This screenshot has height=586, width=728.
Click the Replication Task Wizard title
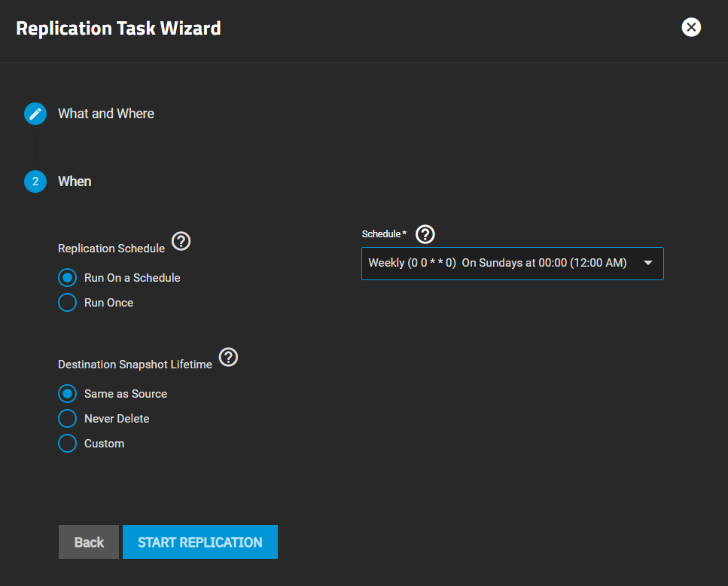pos(118,29)
